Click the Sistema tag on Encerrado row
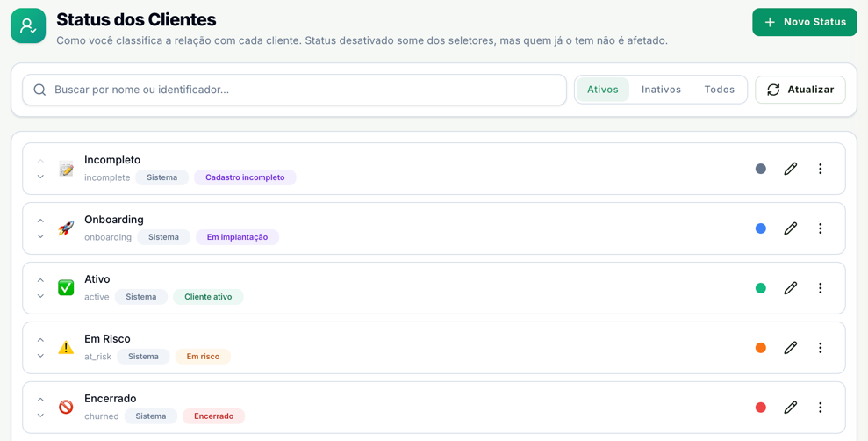The width and height of the screenshot is (868, 441). (x=151, y=416)
